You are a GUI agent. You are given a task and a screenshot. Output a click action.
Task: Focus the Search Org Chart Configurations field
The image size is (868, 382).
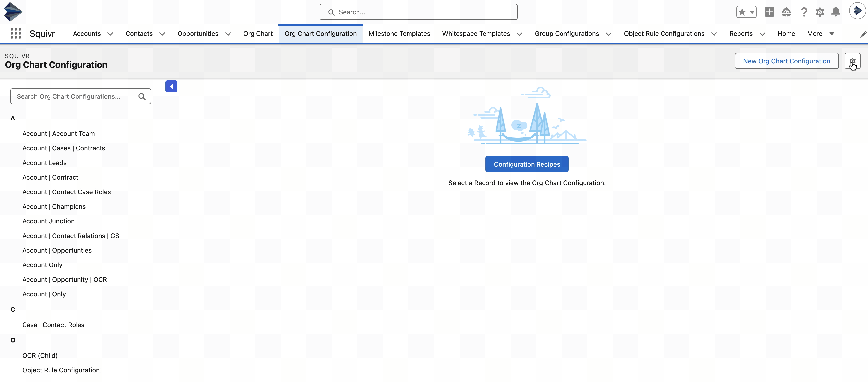point(80,96)
